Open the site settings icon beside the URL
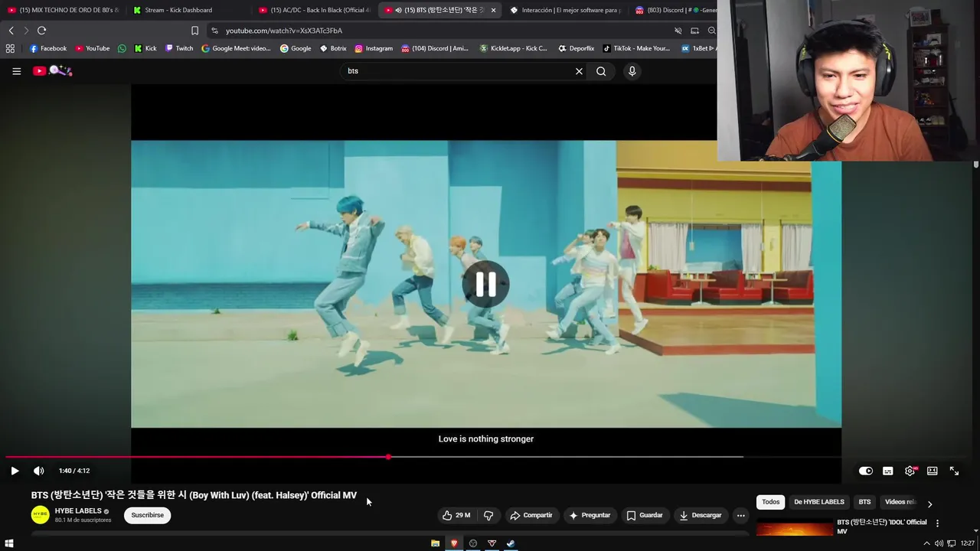 pyautogui.click(x=215, y=31)
